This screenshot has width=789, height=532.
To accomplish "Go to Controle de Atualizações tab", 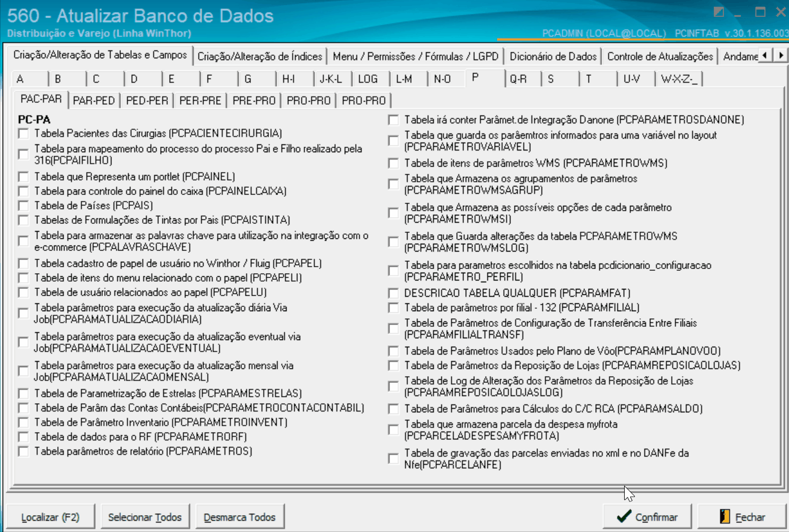I will 660,57.
